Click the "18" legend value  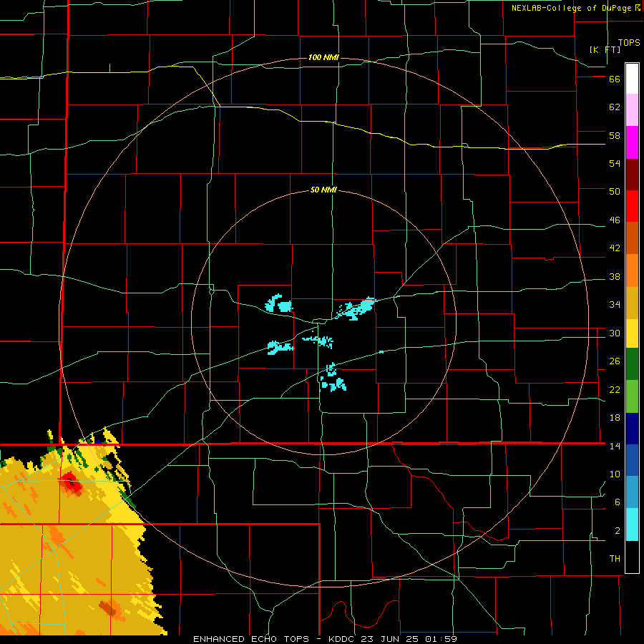pyautogui.click(x=615, y=418)
